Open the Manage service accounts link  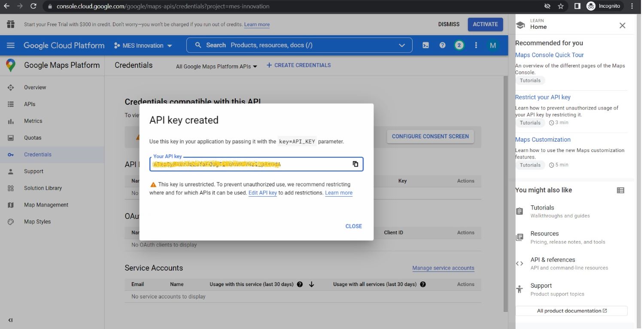click(x=443, y=268)
